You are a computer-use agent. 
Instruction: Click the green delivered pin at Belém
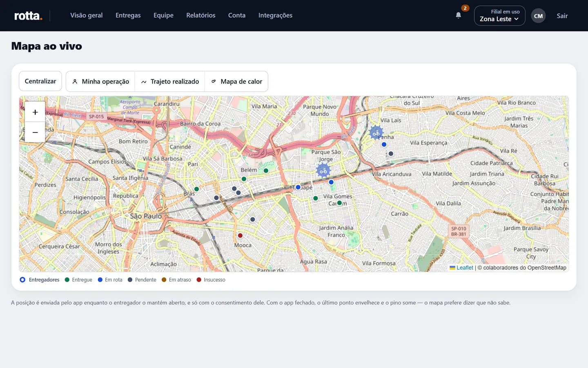pos(244,179)
